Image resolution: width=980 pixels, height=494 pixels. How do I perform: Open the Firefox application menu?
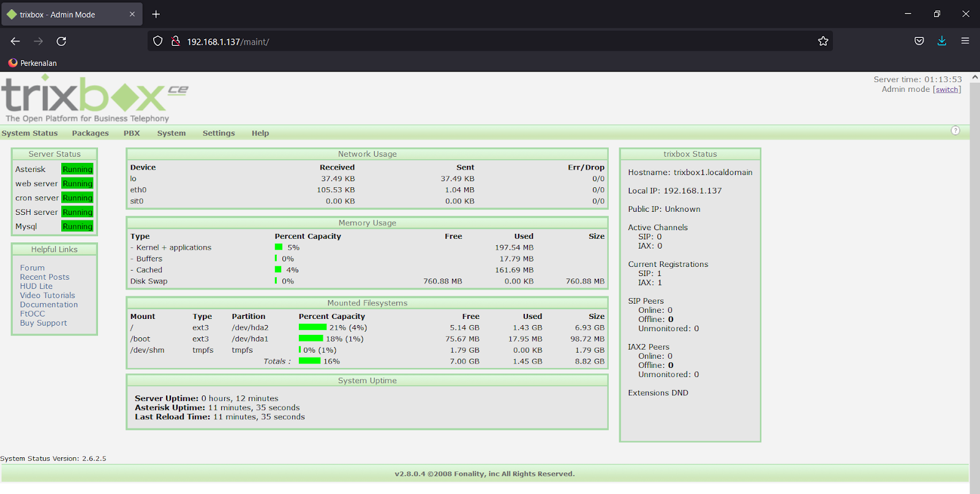click(x=965, y=41)
